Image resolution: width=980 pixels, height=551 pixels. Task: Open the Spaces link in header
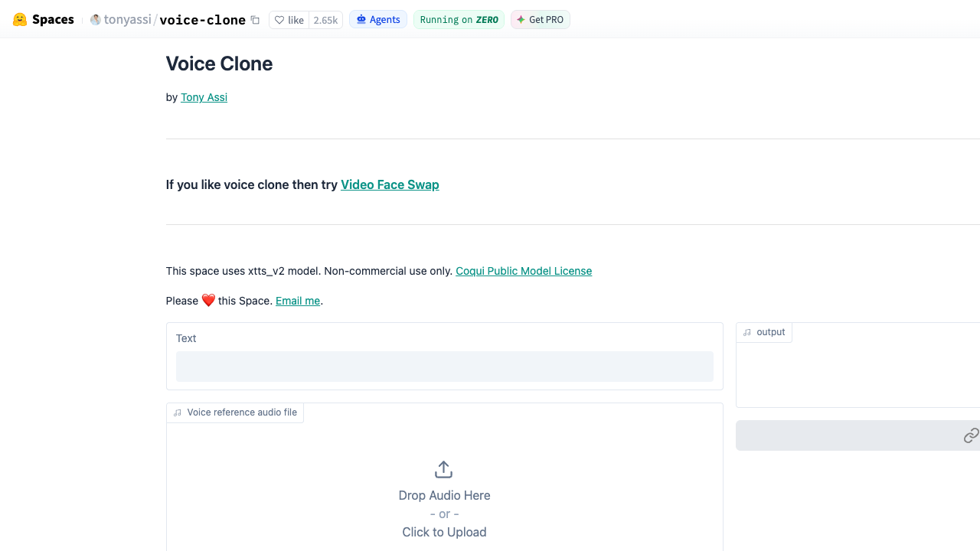(x=53, y=20)
